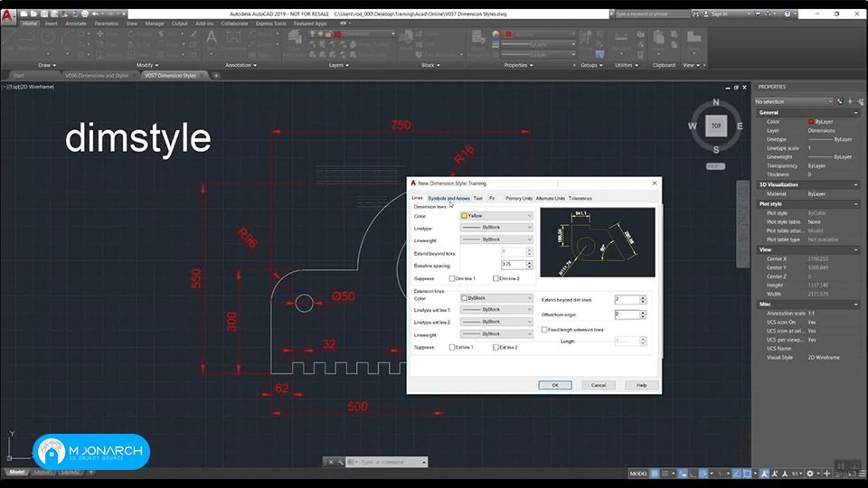Open extension lines Color dropdown

pyautogui.click(x=496, y=297)
